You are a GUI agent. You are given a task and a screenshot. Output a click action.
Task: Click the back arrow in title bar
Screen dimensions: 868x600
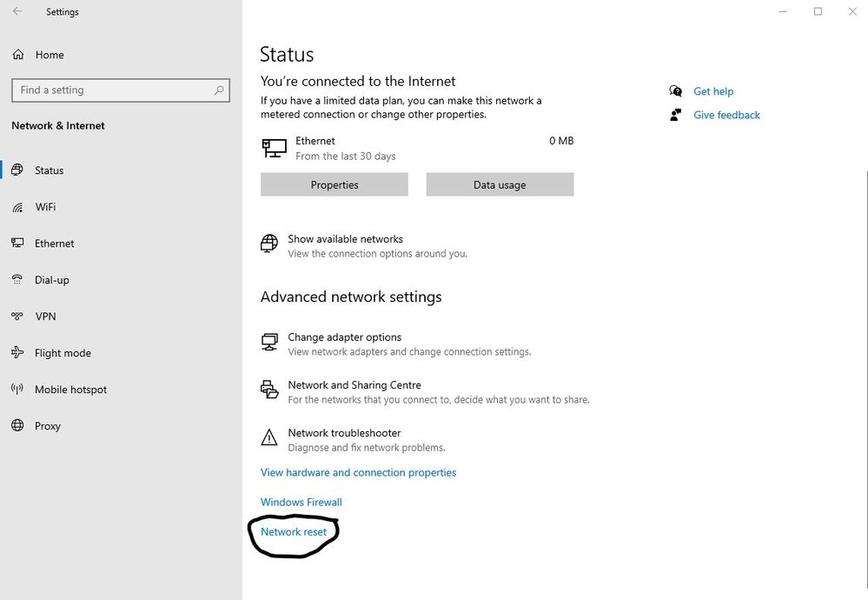(x=17, y=12)
